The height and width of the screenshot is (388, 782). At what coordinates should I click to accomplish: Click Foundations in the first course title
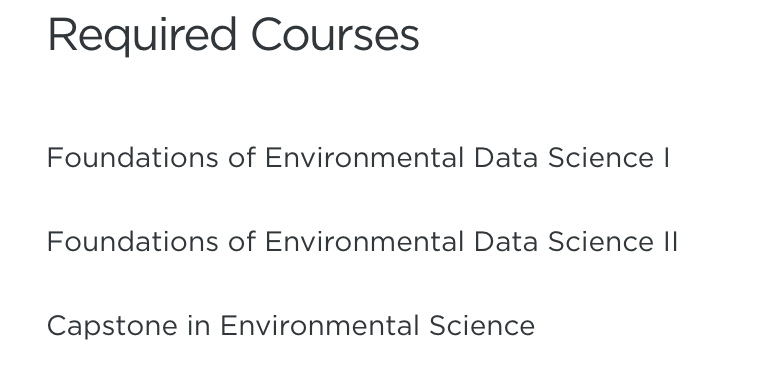pyautogui.click(x=133, y=158)
